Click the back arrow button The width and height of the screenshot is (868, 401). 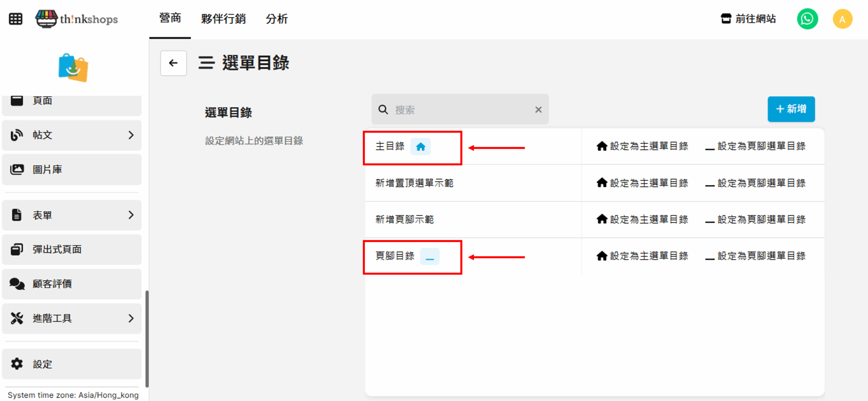tap(173, 63)
